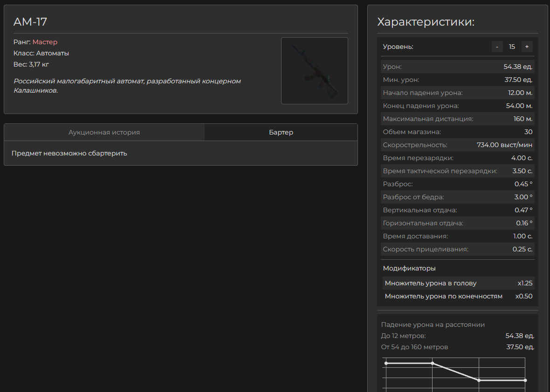Click the x0.50 limb multiplier value
This screenshot has height=392, width=550.
(524, 297)
